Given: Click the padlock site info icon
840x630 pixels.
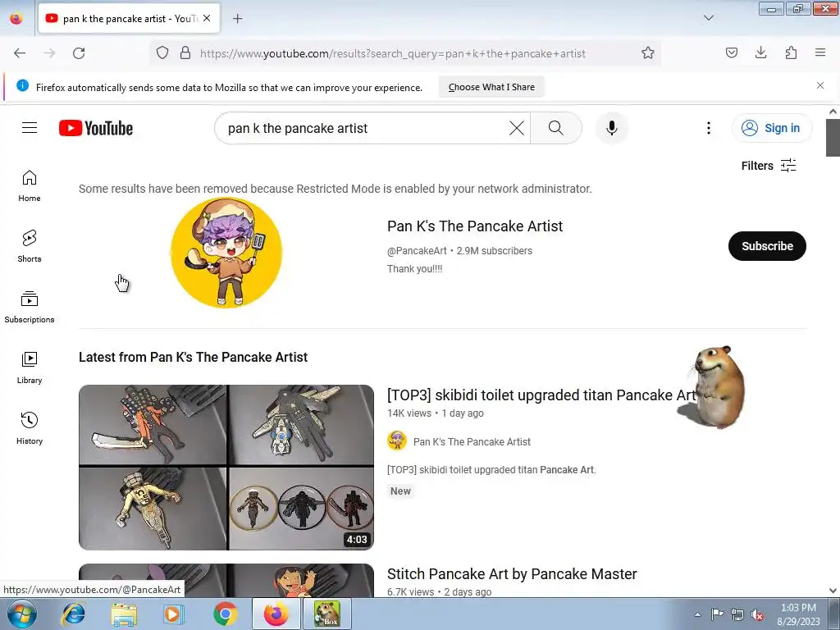Looking at the screenshot, I should tap(185, 53).
